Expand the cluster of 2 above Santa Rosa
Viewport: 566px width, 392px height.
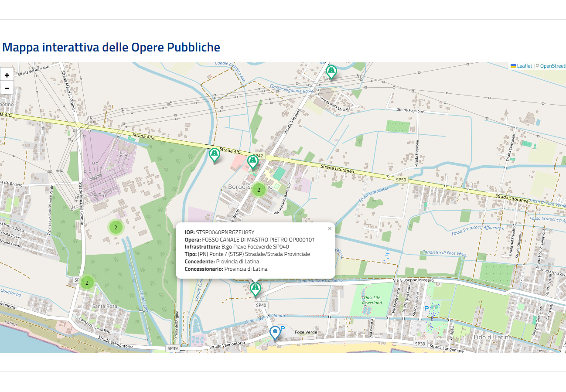coord(87,283)
